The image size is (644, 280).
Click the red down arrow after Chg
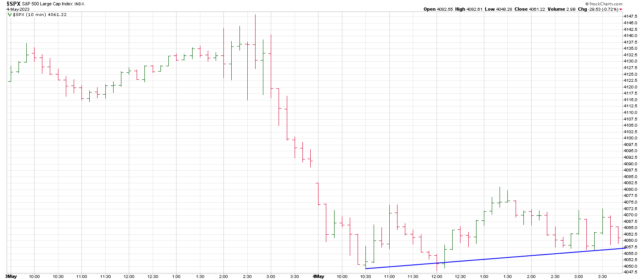621,9
